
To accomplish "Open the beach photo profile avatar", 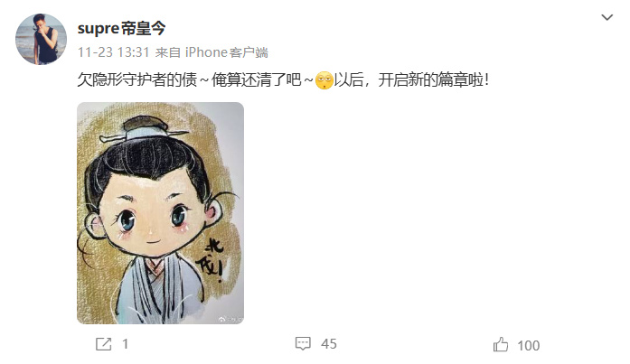I will tap(41, 39).
